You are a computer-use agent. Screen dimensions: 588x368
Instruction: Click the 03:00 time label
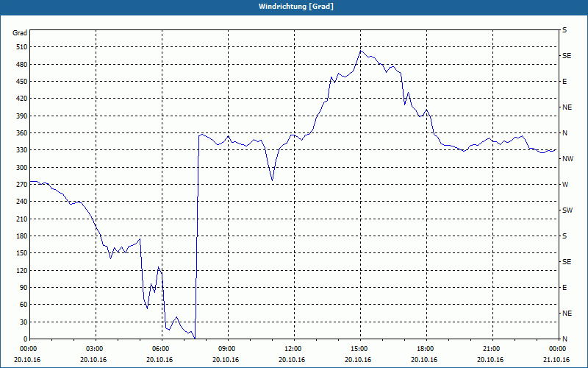(93, 349)
